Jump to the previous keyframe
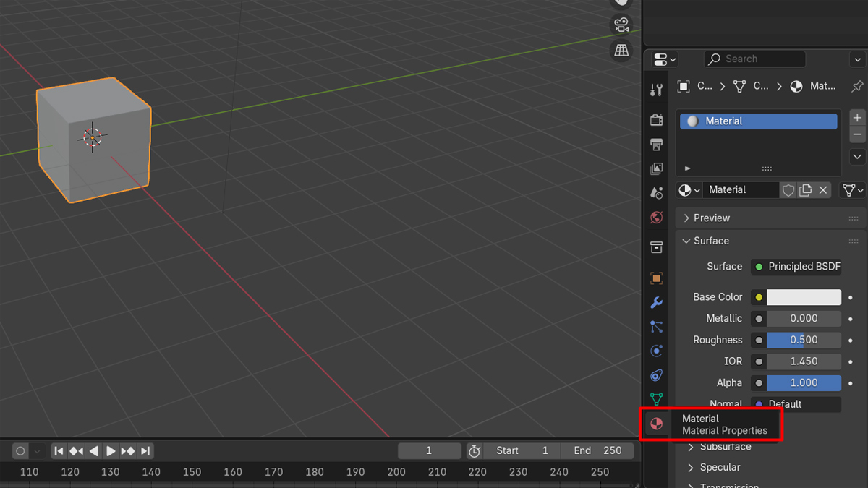 click(76, 451)
